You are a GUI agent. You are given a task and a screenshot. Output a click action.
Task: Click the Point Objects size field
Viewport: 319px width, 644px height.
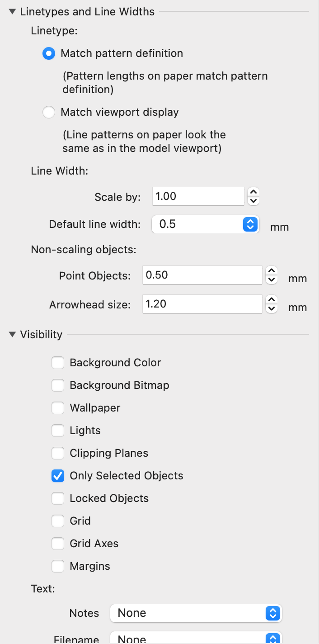pos(202,275)
